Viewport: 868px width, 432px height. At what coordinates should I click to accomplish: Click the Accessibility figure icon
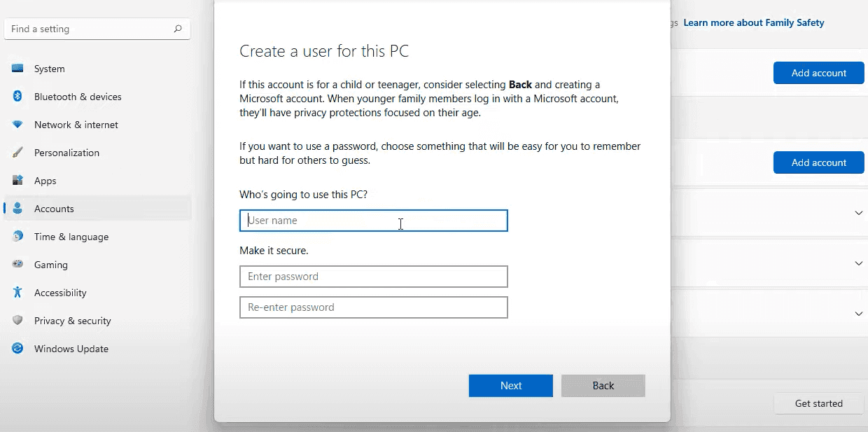pos(18,293)
